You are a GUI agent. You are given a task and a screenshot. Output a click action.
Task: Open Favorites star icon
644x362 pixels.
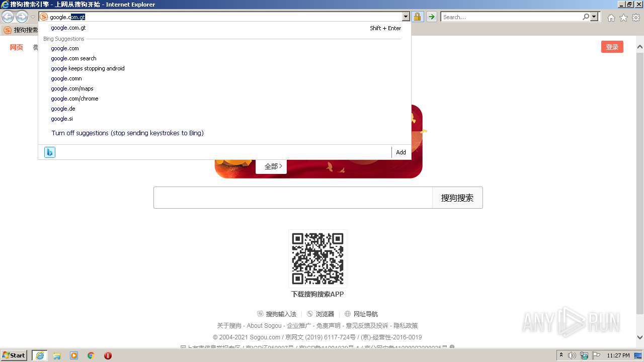click(623, 18)
